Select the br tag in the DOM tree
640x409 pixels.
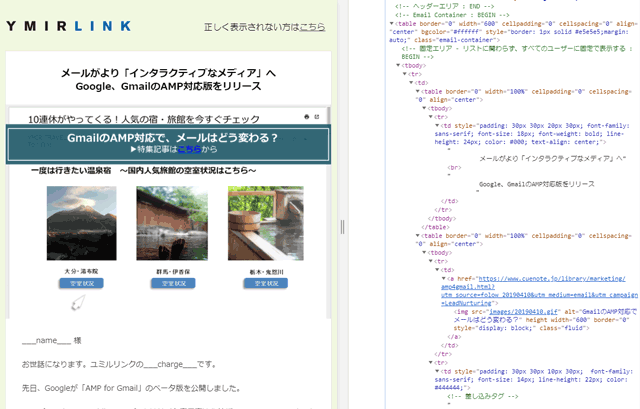point(454,167)
